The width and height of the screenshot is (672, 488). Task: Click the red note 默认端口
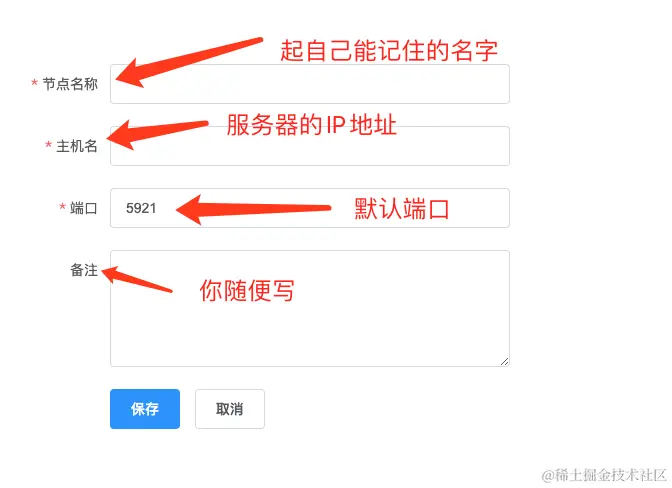point(402,209)
